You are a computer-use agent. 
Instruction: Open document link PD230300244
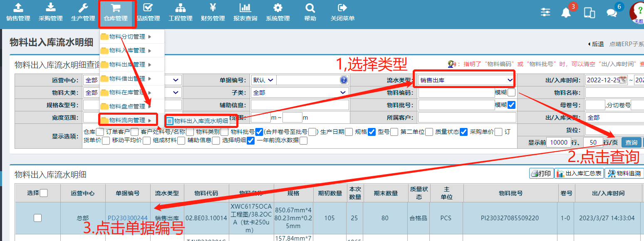click(x=127, y=218)
